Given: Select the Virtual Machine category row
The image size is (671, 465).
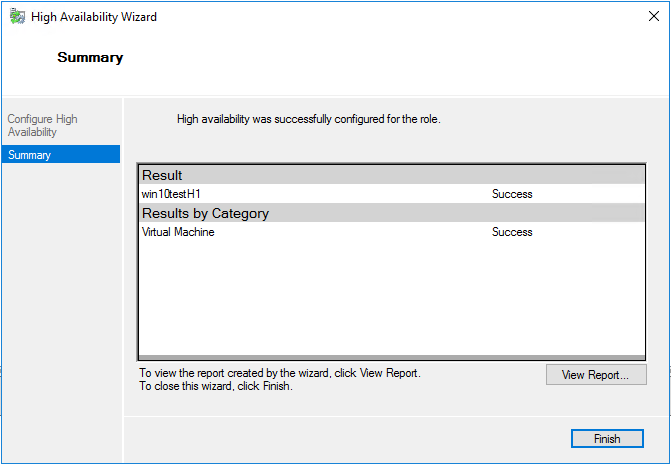Looking at the screenshot, I should (x=392, y=232).
